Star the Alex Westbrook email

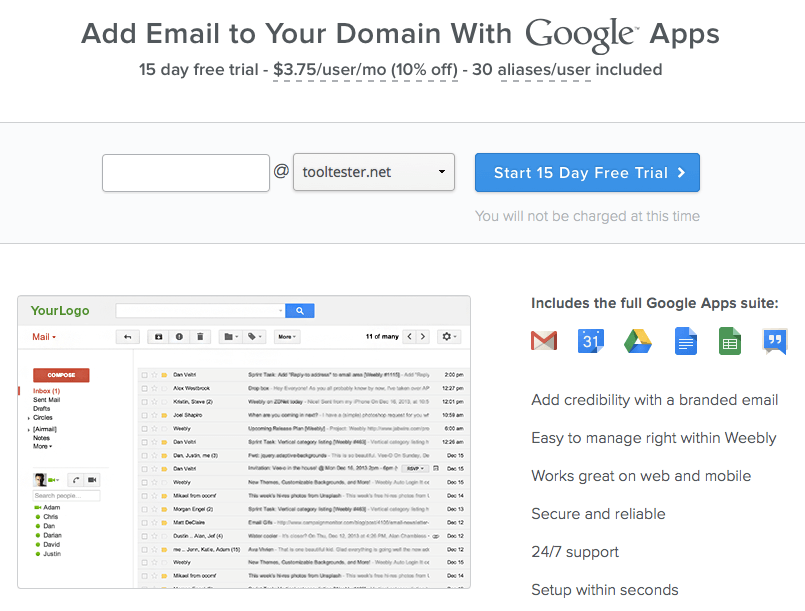[x=154, y=389]
